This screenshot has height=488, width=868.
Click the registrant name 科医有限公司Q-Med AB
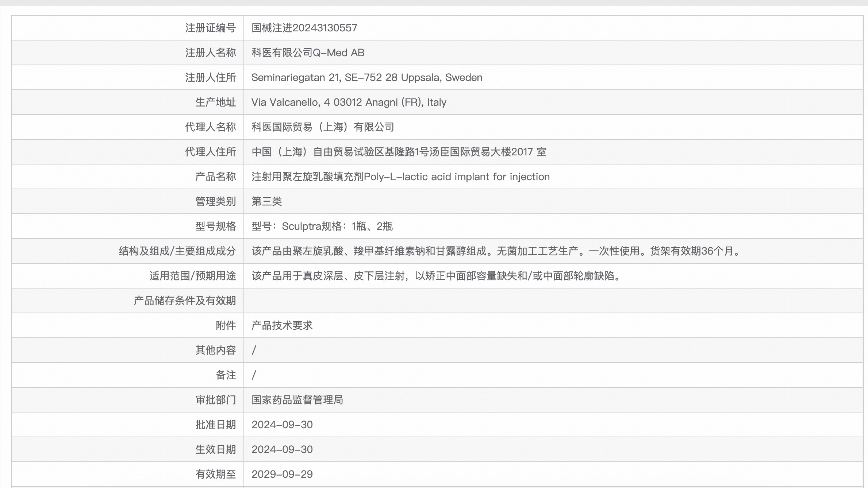[308, 53]
